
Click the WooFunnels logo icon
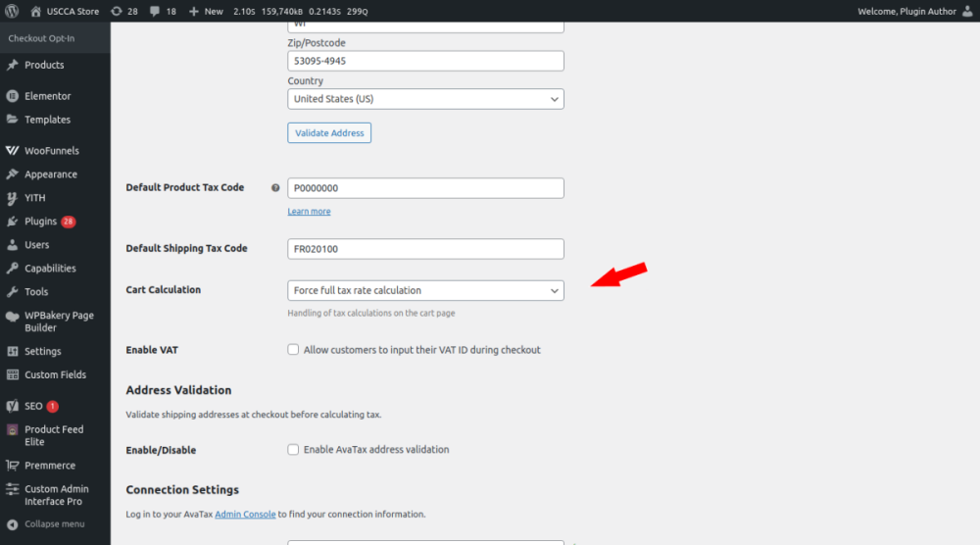(x=12, y=151)
